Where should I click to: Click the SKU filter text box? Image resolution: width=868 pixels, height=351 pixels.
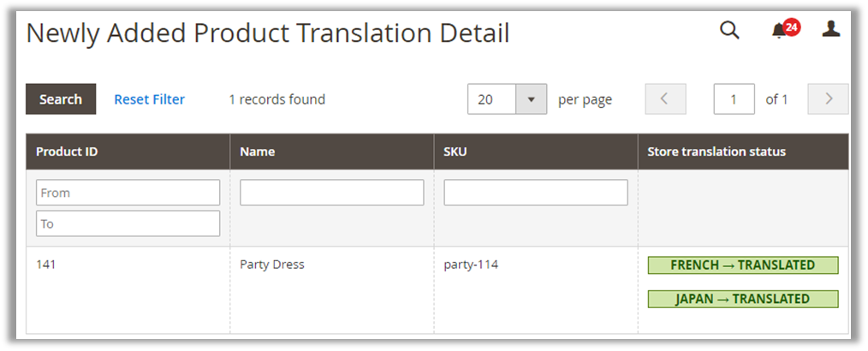535,193
